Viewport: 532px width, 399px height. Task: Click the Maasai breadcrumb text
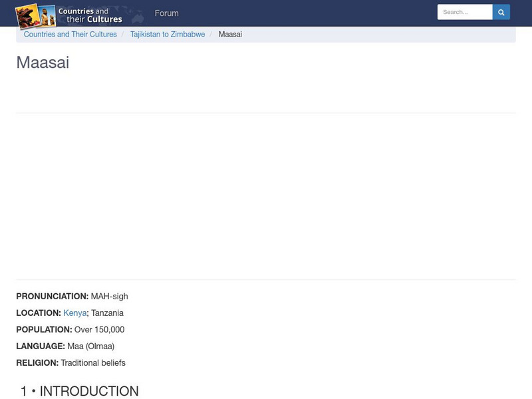pos(230,35)
